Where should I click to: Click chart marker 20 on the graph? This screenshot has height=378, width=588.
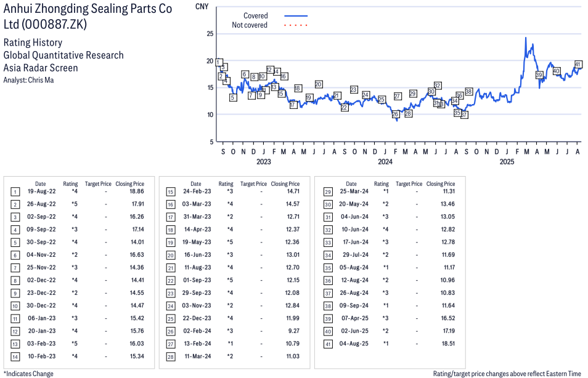(x=319, y=84)
